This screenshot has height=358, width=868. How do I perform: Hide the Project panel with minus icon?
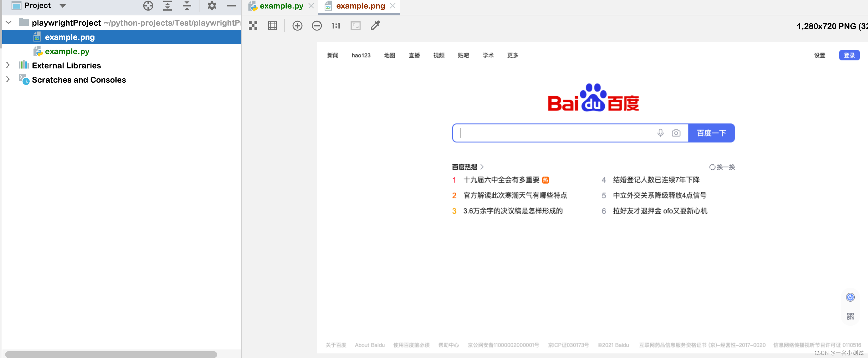click(231, 6)
